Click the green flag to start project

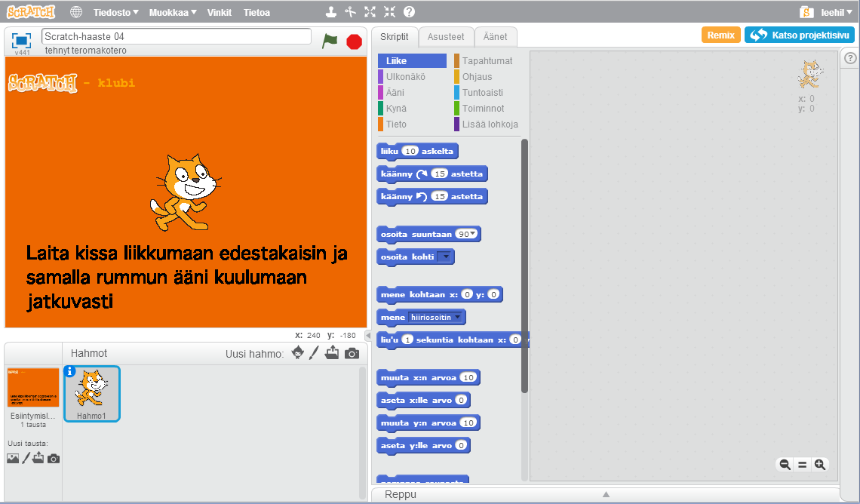[x=330, y=41]
